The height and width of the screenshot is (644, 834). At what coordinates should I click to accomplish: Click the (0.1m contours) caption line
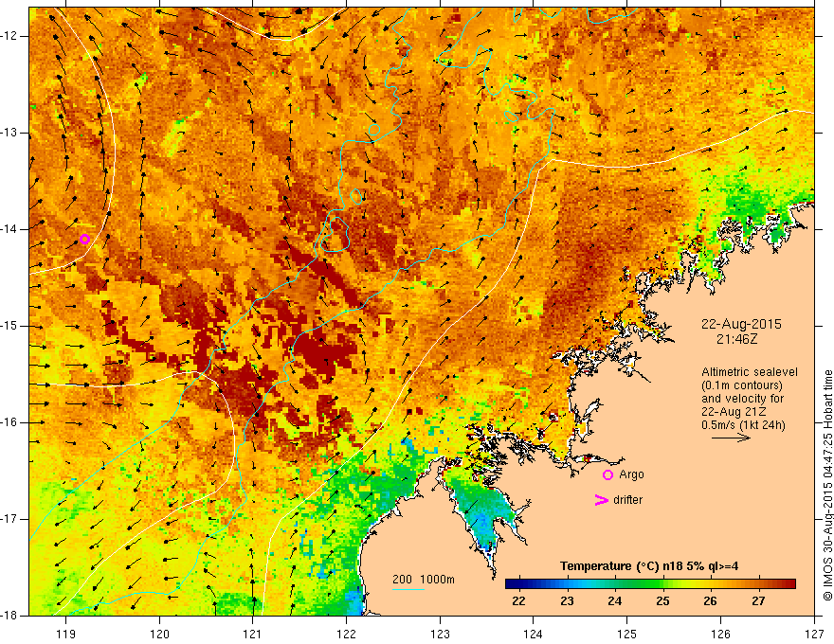pos(742,385)
